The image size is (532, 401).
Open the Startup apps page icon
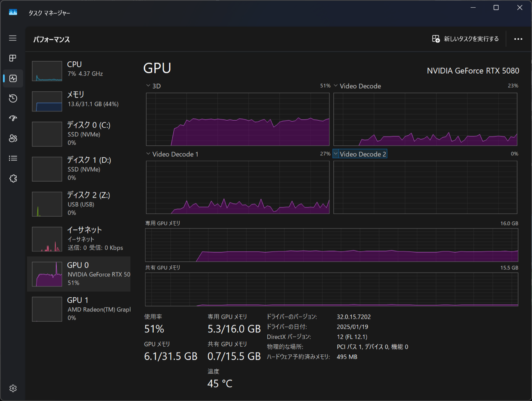[13, 118]
